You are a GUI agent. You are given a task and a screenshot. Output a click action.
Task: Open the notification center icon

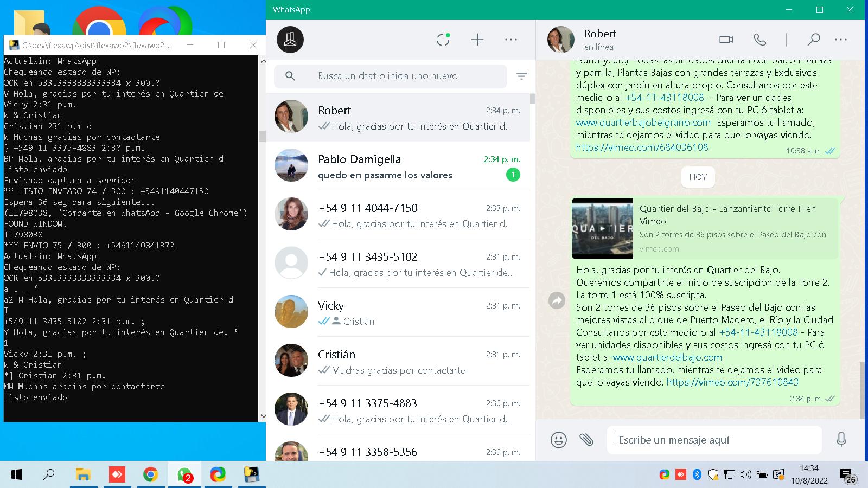coord(848,476)
